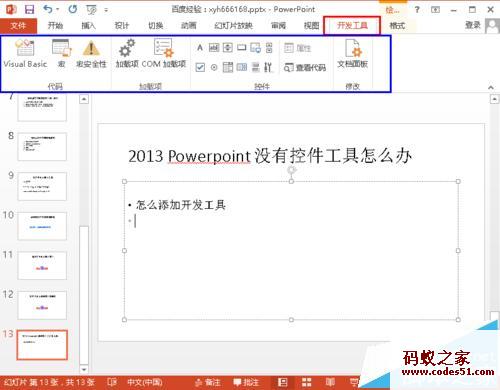Open the Visual Basic editor
500x390 pixels.
[x=25, y=54]
